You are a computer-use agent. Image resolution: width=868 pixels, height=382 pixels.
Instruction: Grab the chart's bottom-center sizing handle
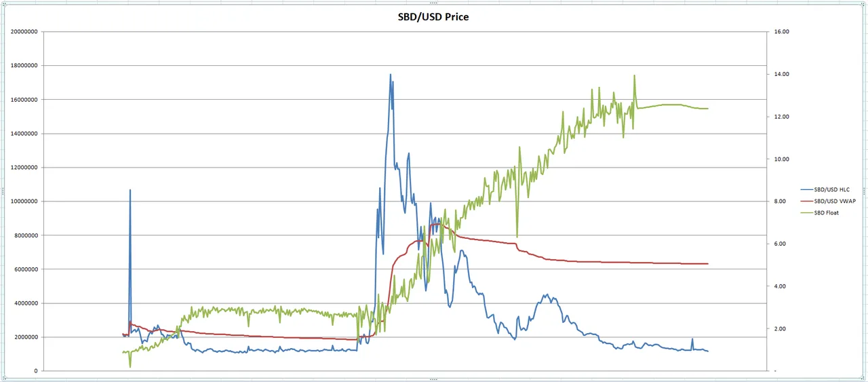point(433,380)
